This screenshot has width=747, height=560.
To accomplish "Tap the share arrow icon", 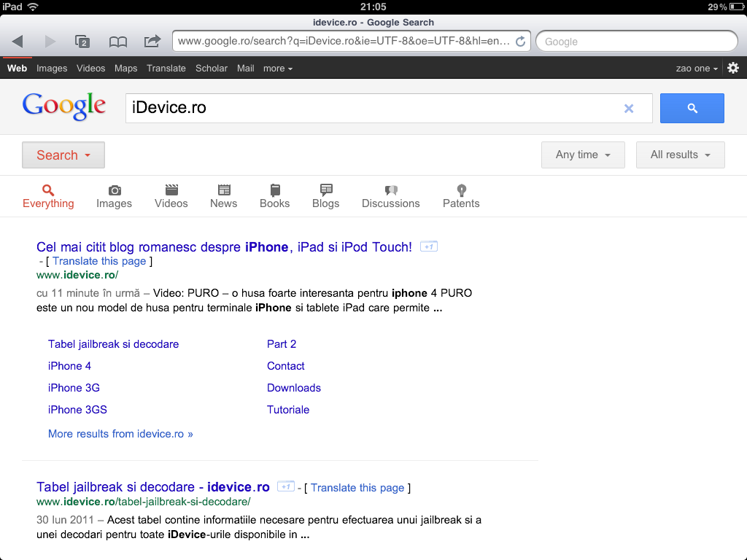I will 152,41.
